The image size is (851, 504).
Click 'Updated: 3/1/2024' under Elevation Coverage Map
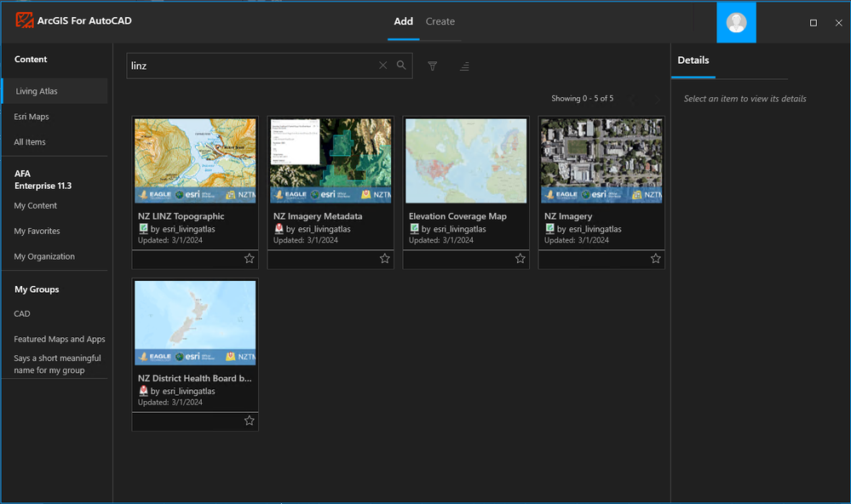click(440, 240)
